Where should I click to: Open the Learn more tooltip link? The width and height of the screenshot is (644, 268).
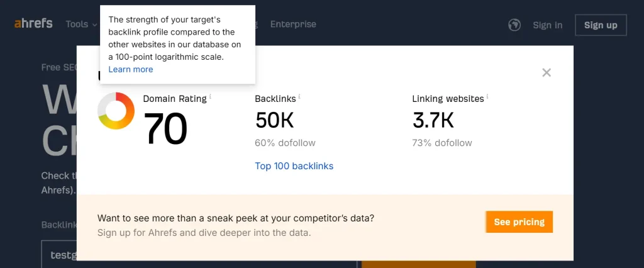pyautogui.click(x=131, y=69)
